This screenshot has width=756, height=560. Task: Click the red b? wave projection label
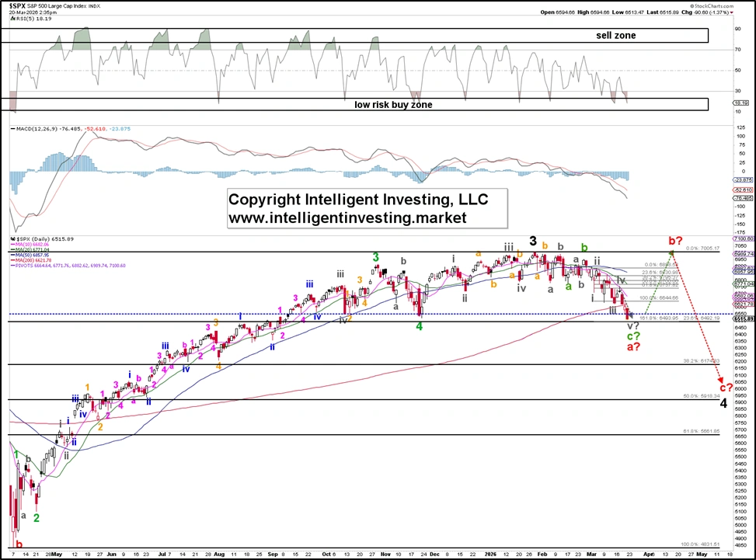(x=674, y=241)
